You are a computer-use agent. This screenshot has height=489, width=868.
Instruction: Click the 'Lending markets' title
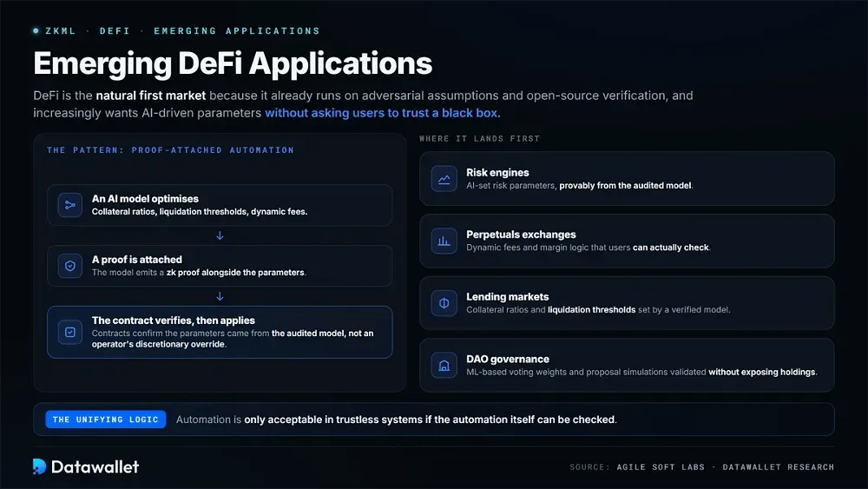pyautogui.click(x=508, y=297)
